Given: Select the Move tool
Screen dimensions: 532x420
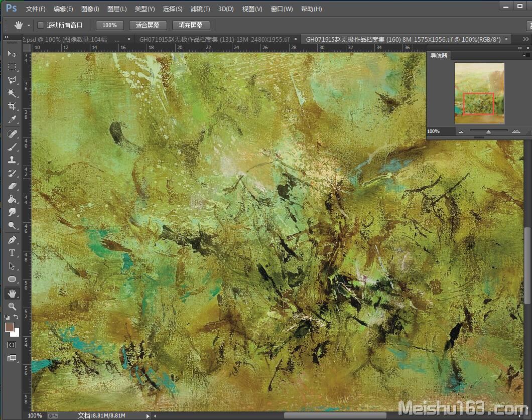Looking at the screenshot, I should tap(12, 54).
